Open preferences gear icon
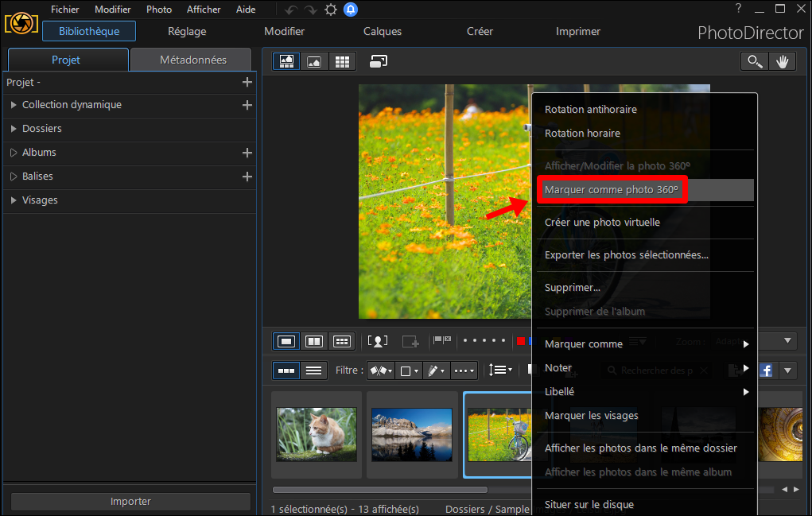The width and height of the screenshot is (812, 516). (330, 10)
